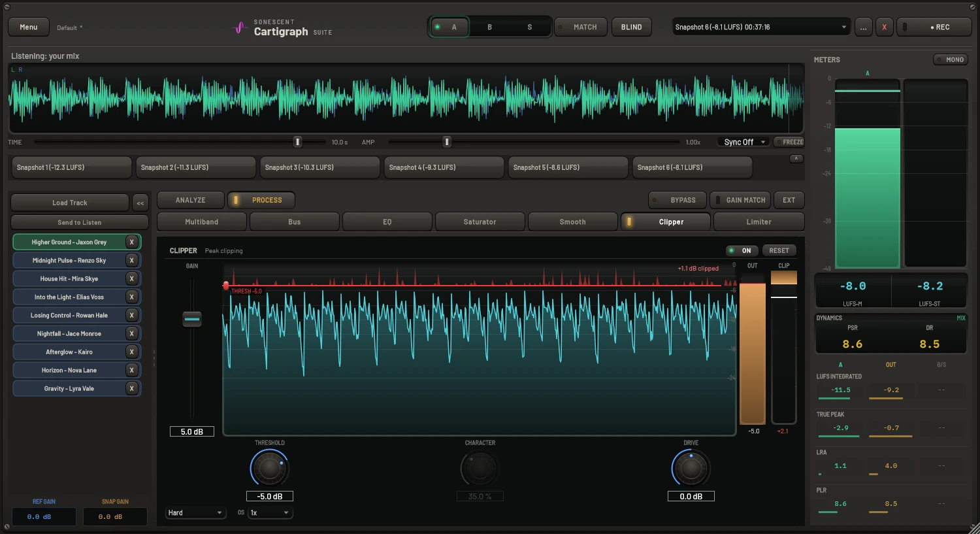Enable MATCH mode
Image resolution: width=980 pixels, height=534 pixels.
(x=581, y=27)
